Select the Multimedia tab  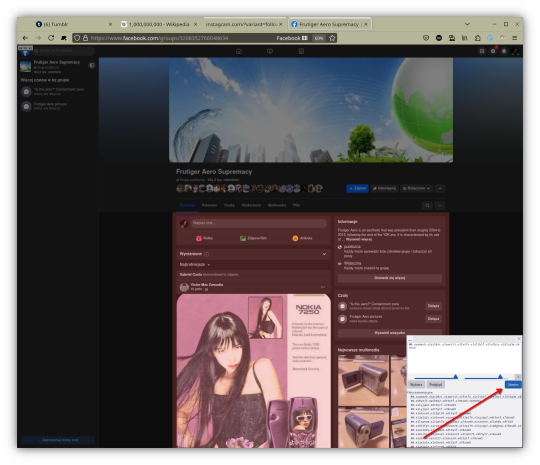pyautogui.click(x=277, y=205)
